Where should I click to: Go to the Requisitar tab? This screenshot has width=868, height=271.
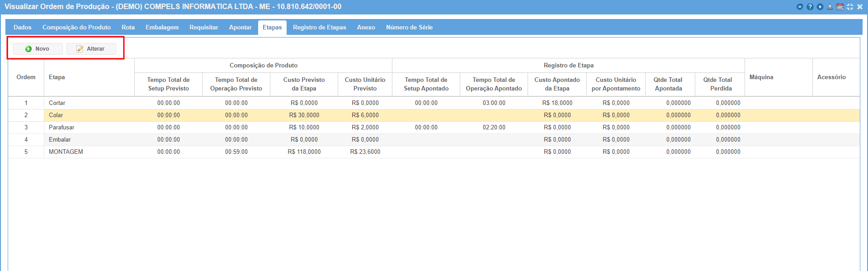click(x=203, y=28)
